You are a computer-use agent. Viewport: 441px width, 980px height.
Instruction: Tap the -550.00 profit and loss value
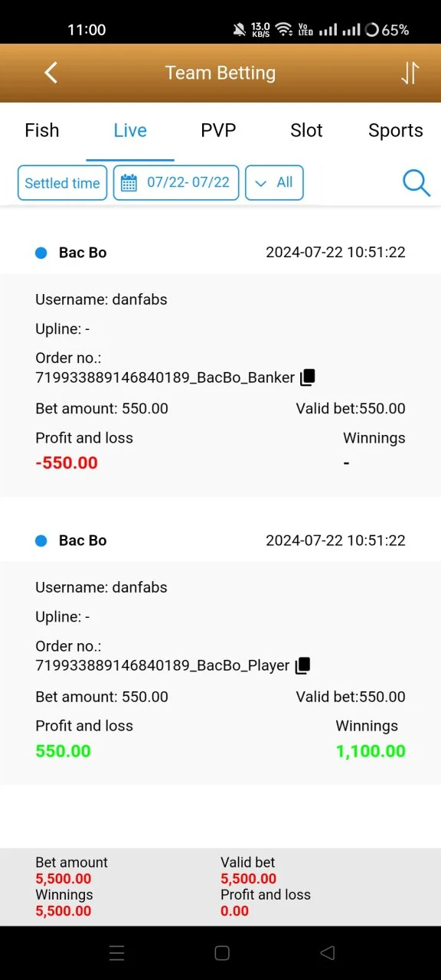point(67,462)
